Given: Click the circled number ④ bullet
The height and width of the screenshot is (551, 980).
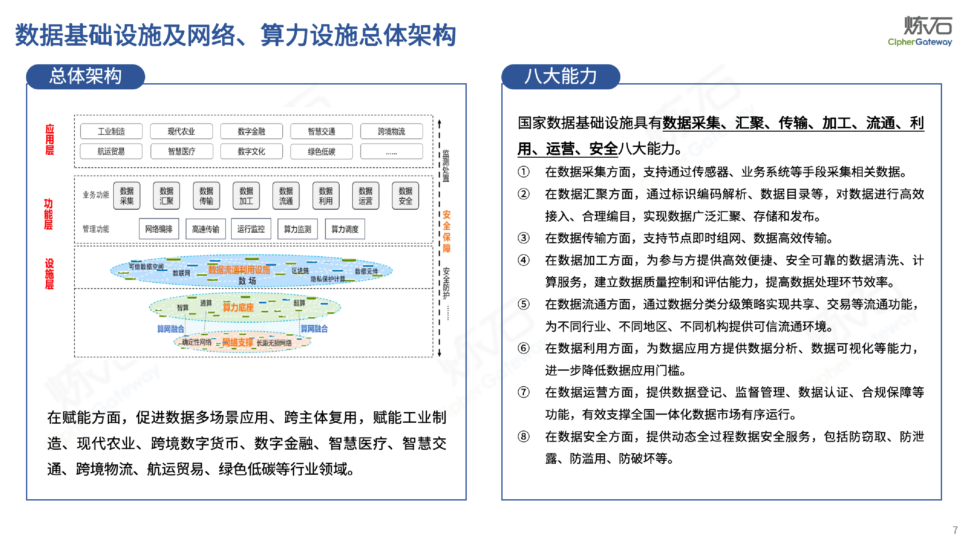Looking at the screenshot, I should (523, 260).
